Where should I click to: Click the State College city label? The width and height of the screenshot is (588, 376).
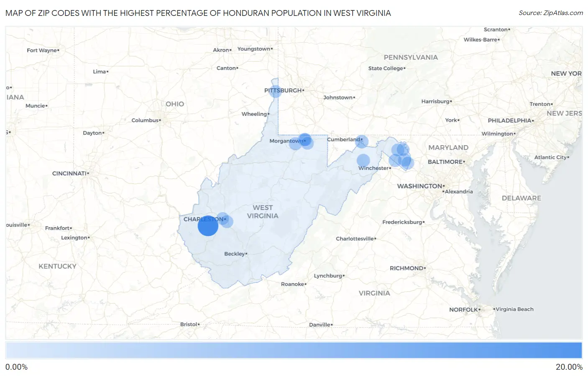[x=386, y=68]
